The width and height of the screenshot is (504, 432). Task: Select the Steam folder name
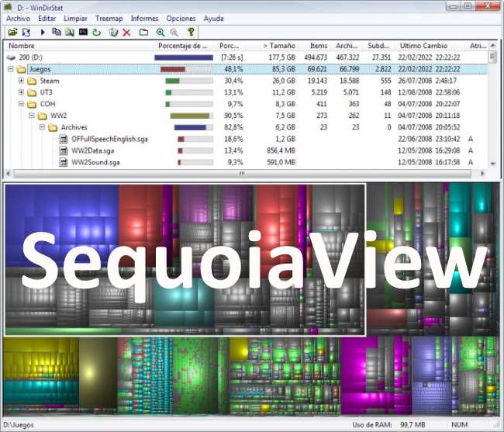pyautogui.click(x=50, y=81)
